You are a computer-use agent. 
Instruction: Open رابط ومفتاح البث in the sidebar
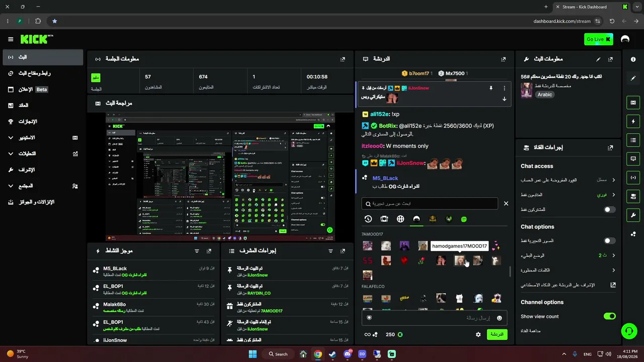click(x=43, y=73)
